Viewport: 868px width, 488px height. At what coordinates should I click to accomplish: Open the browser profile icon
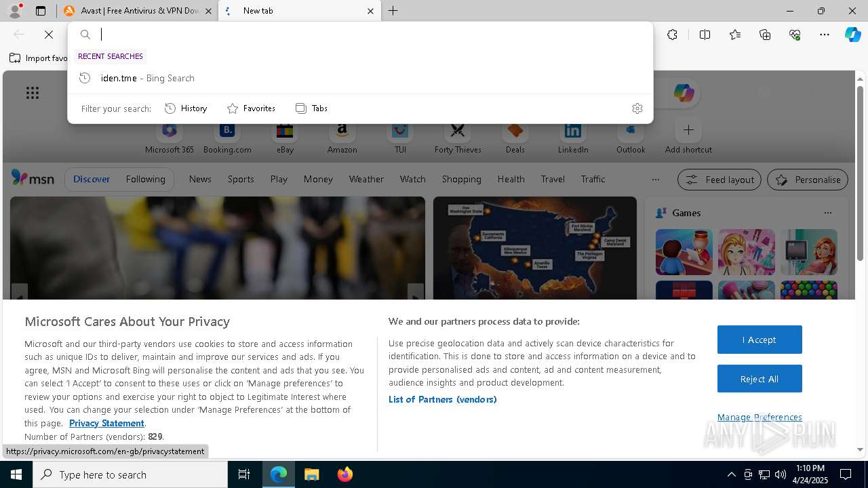coord(15,10)
